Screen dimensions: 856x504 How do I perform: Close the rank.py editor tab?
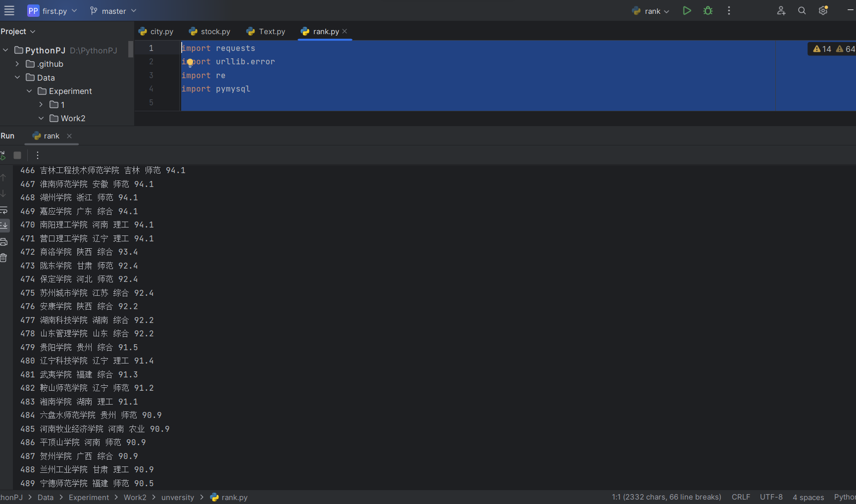[345, 31]
